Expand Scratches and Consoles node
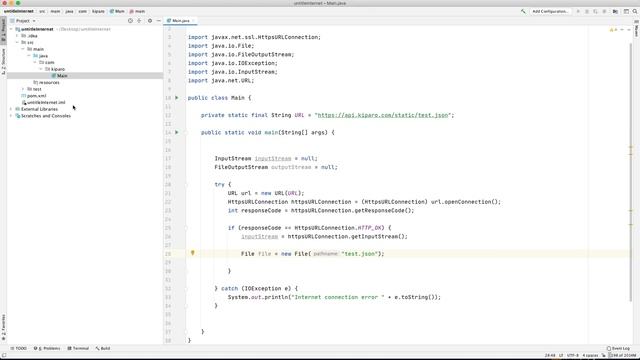The height and width of the screenshot is (360, 640). (11, 116)
